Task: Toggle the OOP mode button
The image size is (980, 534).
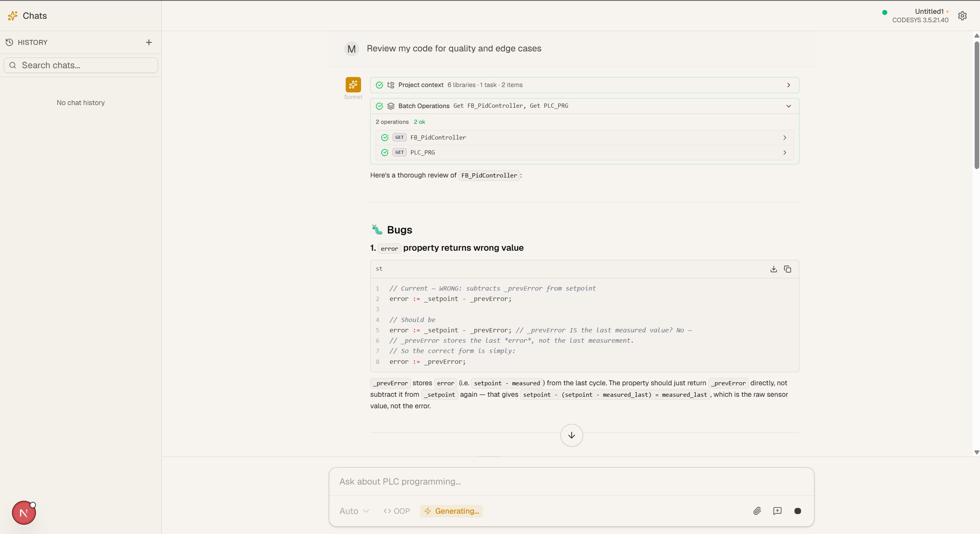Action: coord(397,511)
